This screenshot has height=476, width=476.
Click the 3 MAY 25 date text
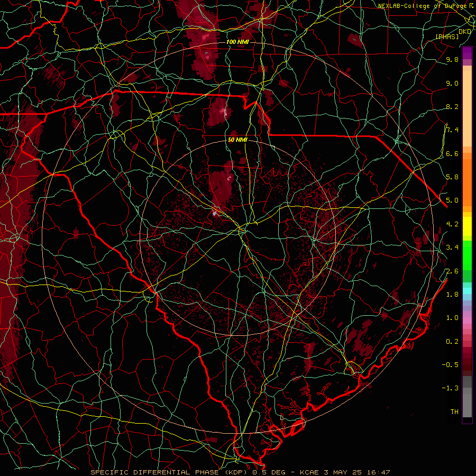[342, 472]
